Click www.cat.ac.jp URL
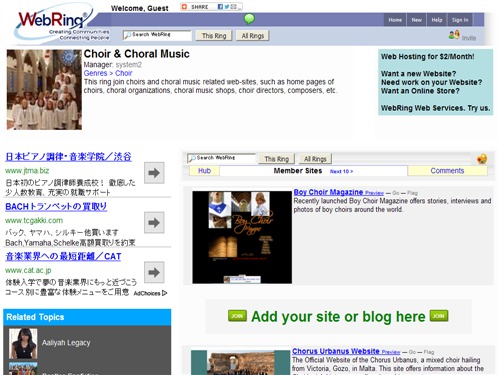500x375 pixels. (28, 270)
